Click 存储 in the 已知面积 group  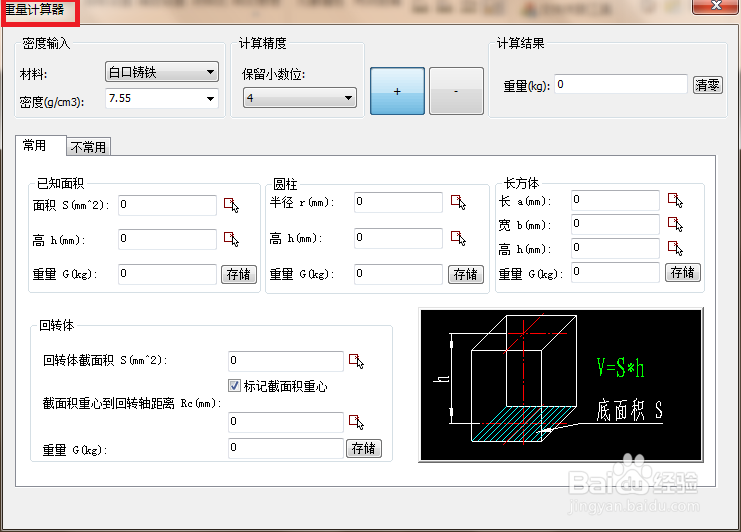click(239, 275)
